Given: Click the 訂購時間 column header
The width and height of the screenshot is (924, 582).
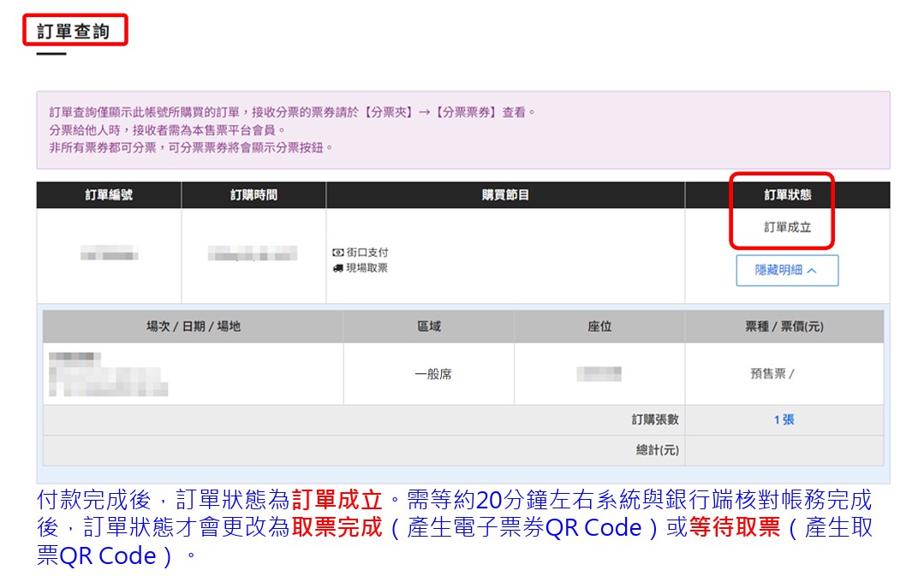Looking at the screenshot, I should tap(253, 195).
